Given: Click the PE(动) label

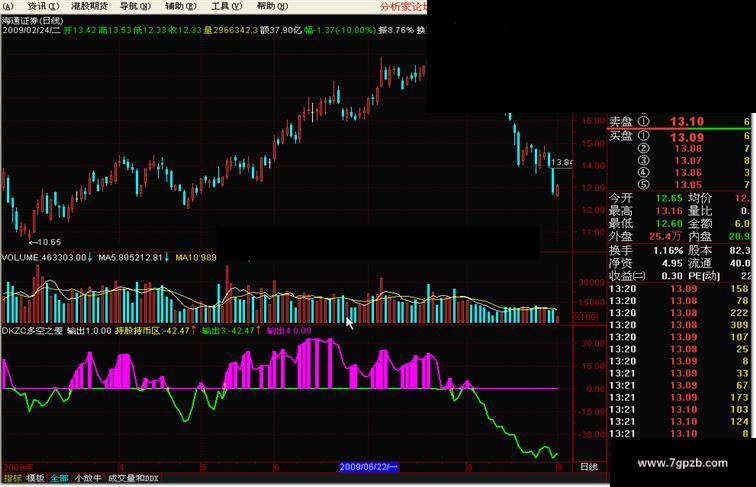Looking at the screenshot, I should point(704,276).
